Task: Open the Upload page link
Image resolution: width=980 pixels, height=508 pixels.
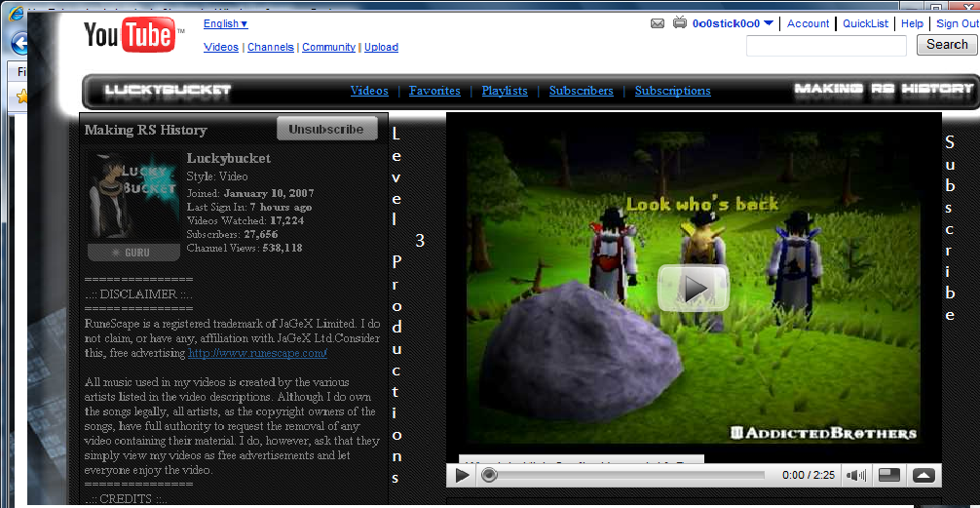Action: pos(381,47)
